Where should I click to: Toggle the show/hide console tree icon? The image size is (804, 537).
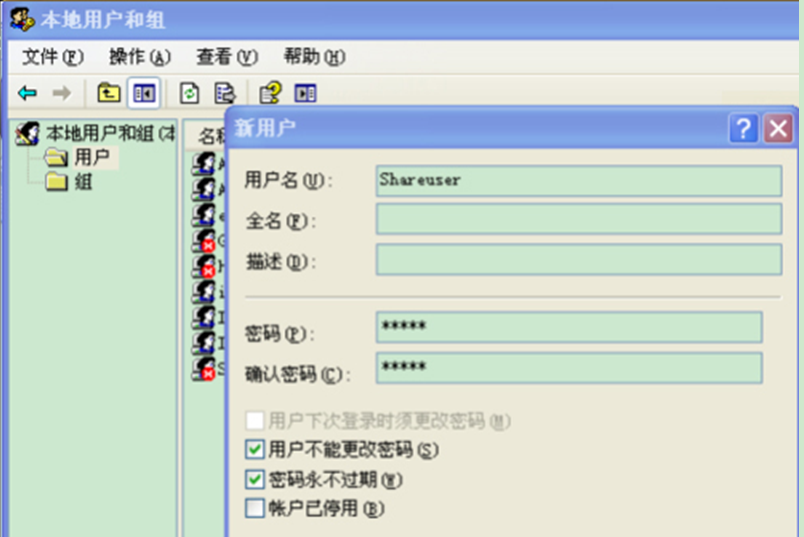[144, 93]
